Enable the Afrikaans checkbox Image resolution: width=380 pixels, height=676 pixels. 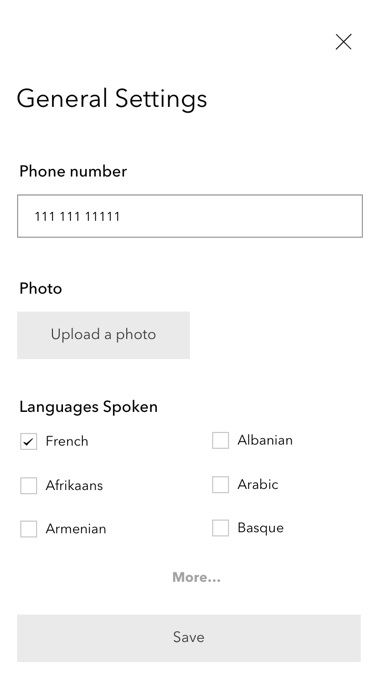[28, 485]
